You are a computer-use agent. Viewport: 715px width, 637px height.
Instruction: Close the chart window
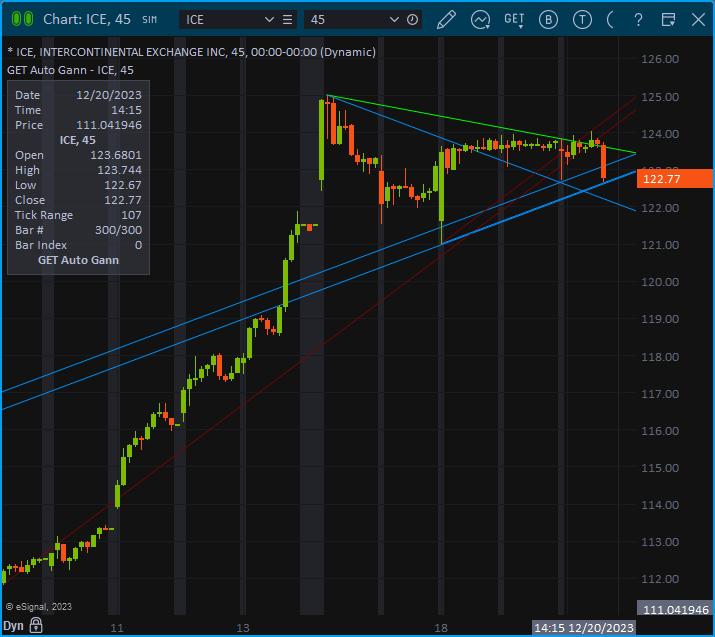698,20
